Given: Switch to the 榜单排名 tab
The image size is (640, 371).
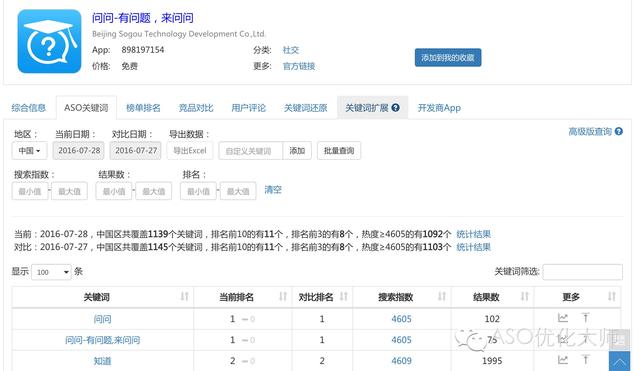Looking at the screenshot, I should click(x=143, y=108).
